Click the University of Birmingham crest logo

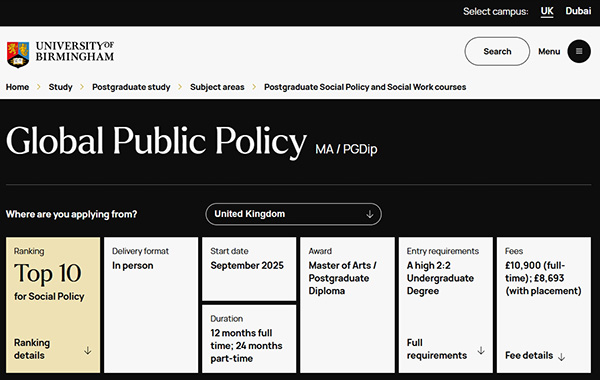(x=18, y=54)
